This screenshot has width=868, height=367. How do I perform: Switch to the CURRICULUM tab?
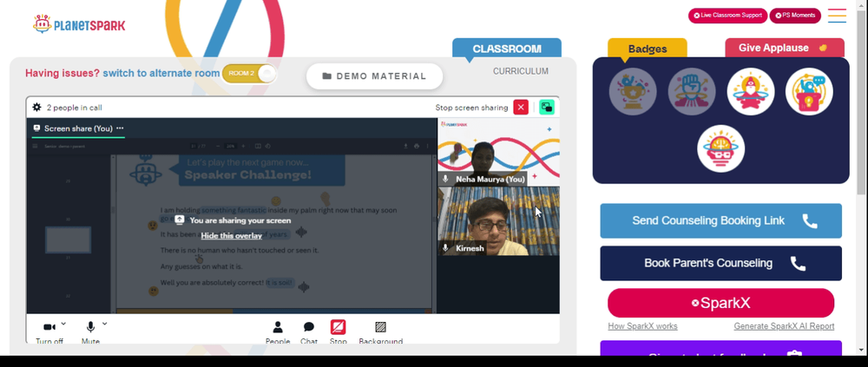click(520, 71)
